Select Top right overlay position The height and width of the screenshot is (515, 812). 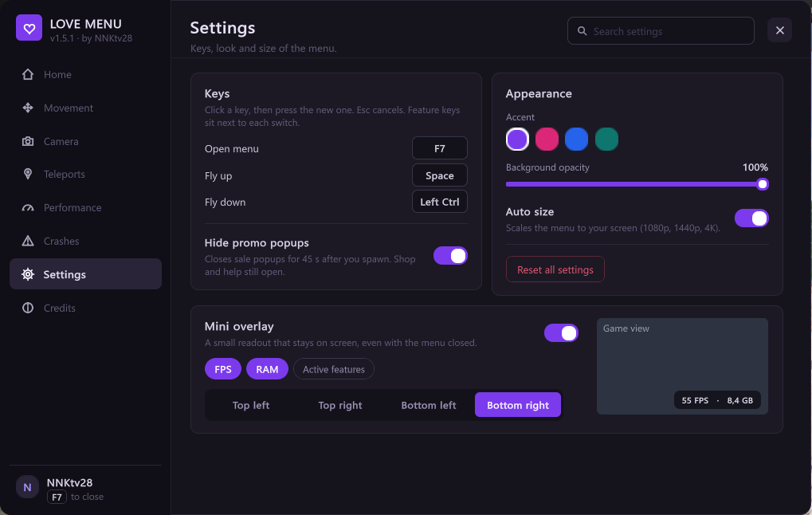click(x=339, y=405)
